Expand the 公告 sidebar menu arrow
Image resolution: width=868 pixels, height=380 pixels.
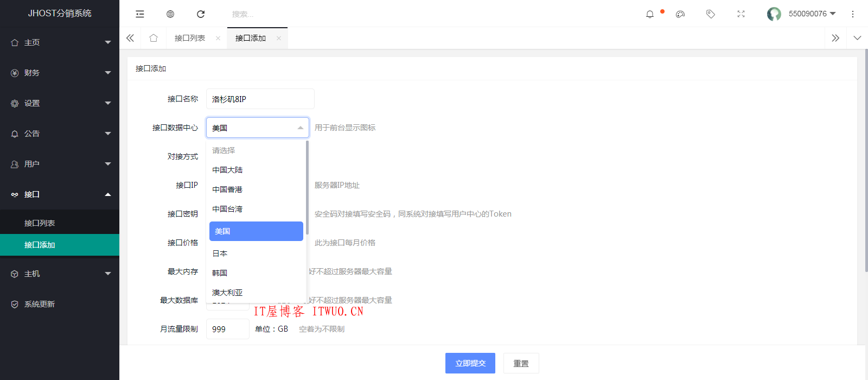click(108, 134)
